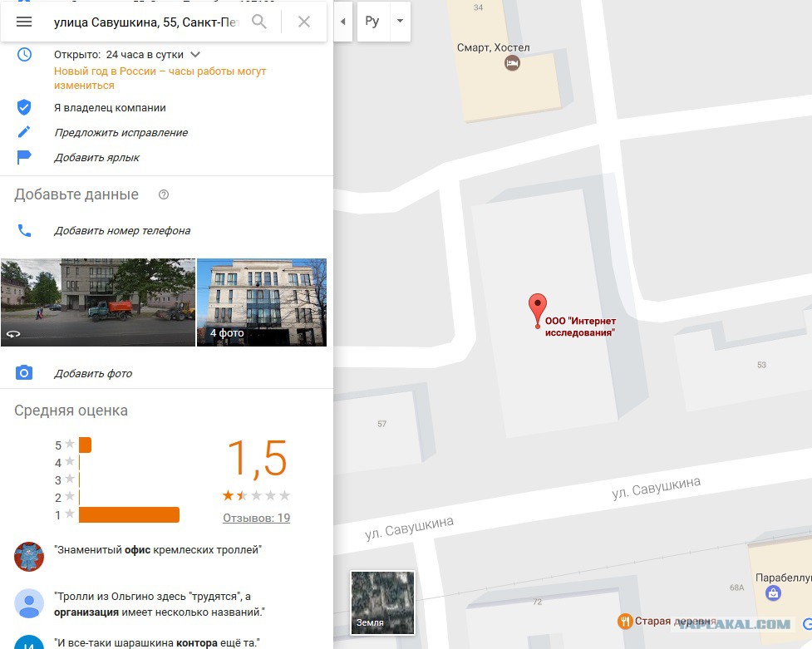Click the camera add photo icon

[24, 372]
